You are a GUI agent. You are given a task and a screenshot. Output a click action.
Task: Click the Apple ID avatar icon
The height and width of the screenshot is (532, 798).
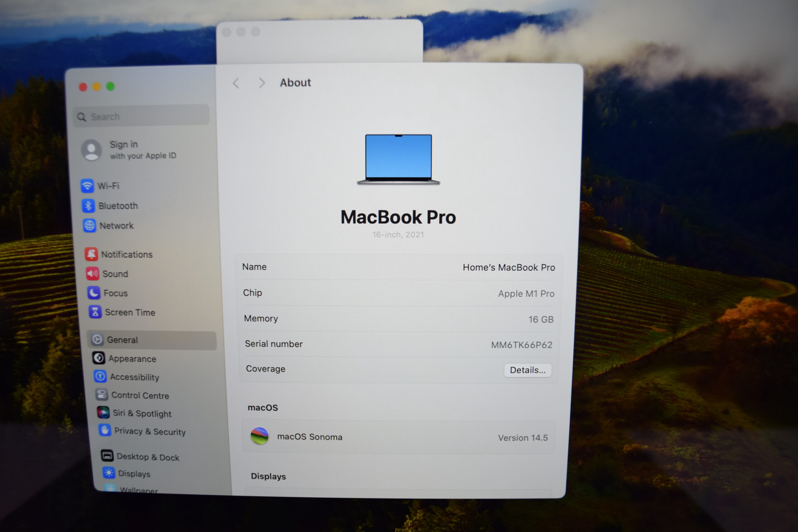pyautogui.click(x=91, y=150)
